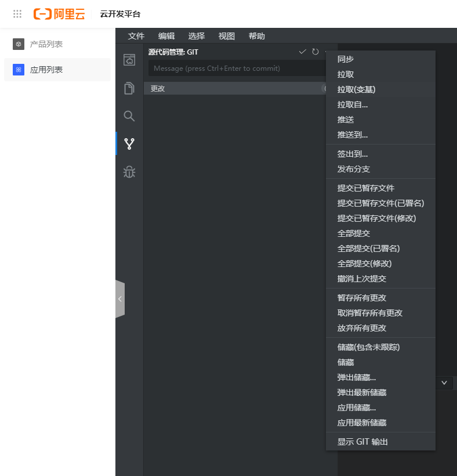
Task: Open the 选择 menu
Action: [196, 36]
